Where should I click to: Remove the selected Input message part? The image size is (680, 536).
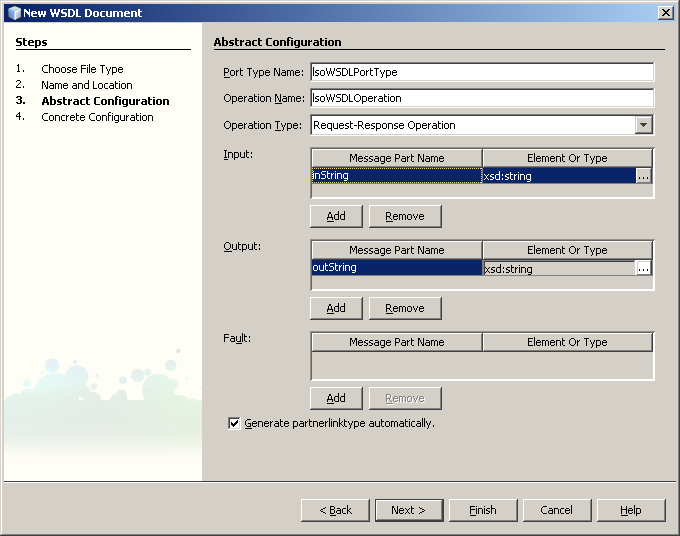click(405, 216)
